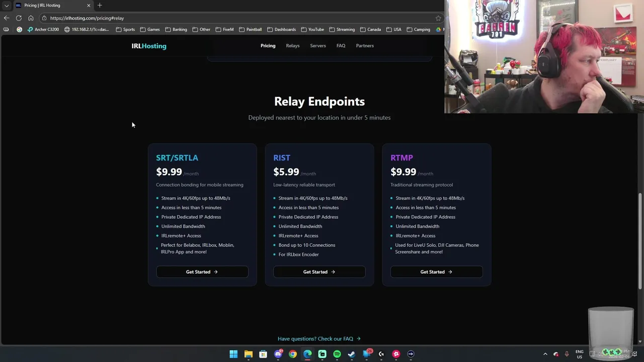644x362 pixels.
Task: Close the Pricing | IRL Hosting tab
Action: [89, 5]
